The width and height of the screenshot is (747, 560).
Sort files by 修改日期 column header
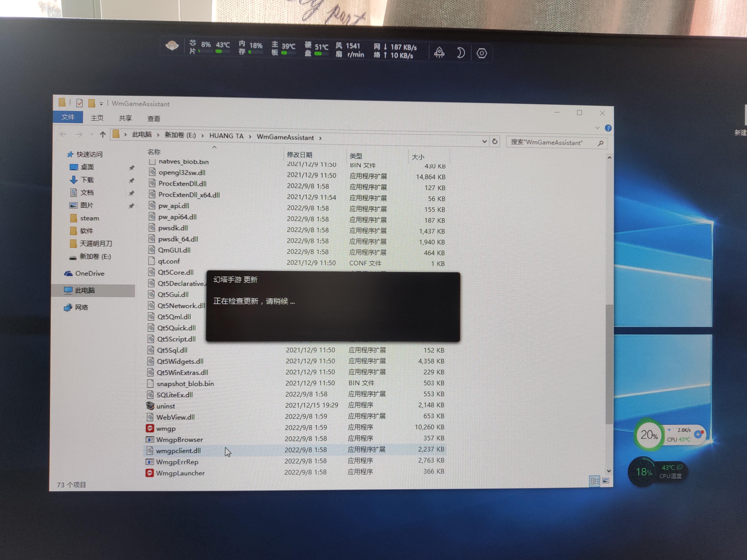300,155
